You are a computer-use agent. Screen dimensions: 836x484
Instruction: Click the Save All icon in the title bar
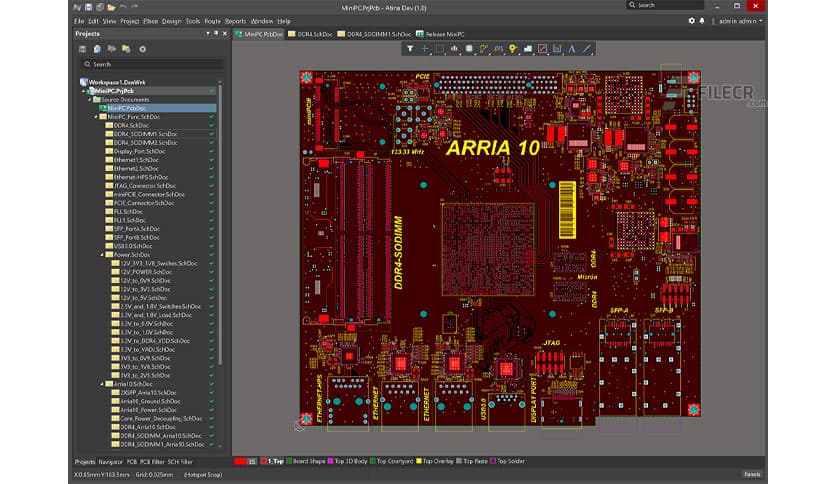click(100, 7)
